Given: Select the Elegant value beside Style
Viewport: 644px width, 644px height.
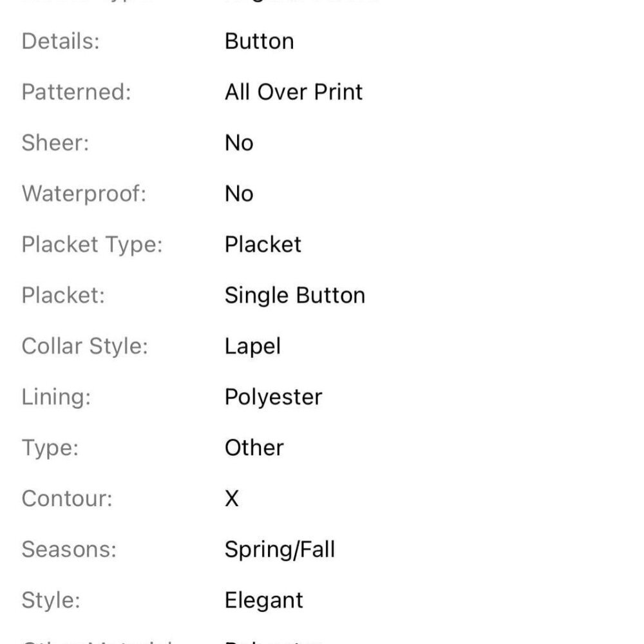Looking at the screenshot, I should [263, 600].
